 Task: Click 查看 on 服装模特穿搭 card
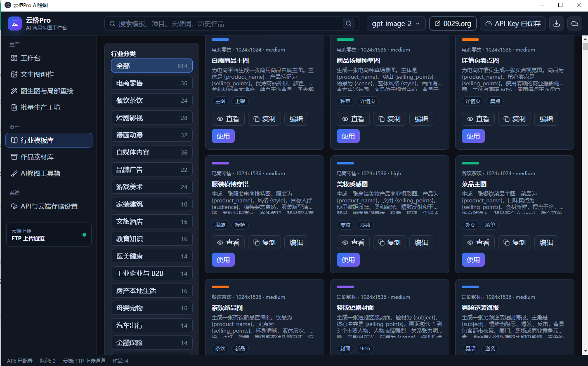228,242
